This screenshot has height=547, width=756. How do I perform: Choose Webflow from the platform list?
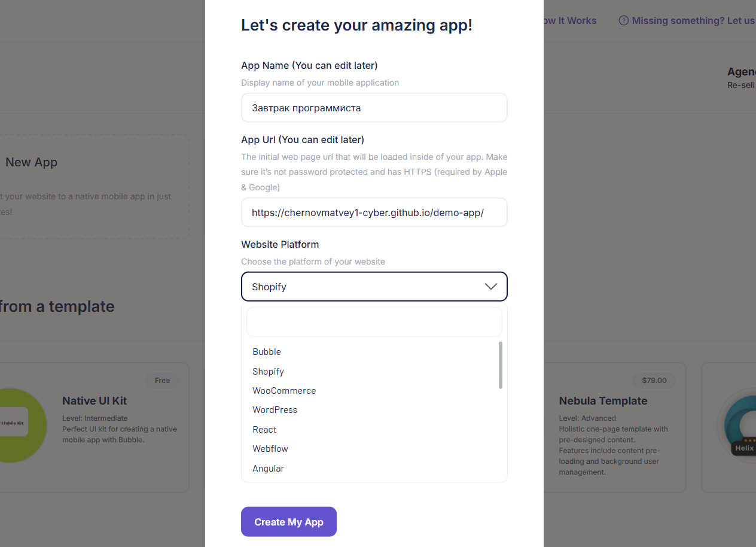[x=270, y=449]
